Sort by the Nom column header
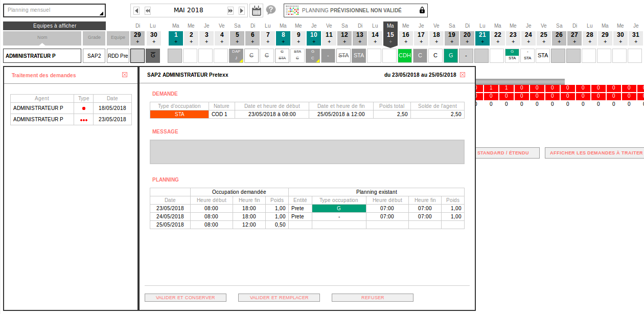 [x=42, y=37]
